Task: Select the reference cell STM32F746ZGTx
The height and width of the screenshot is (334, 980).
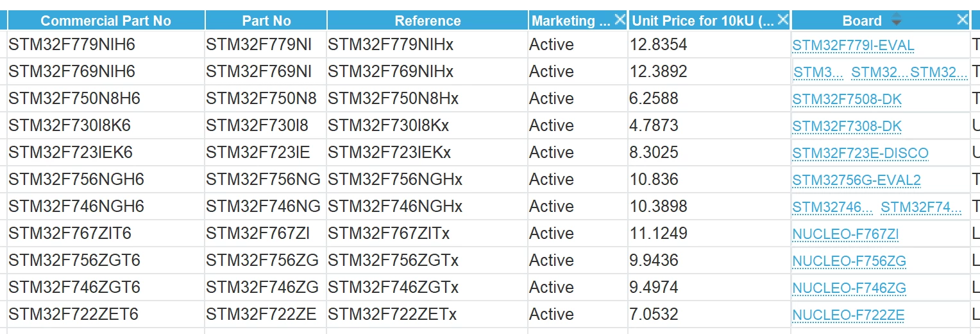Action: 393,288
